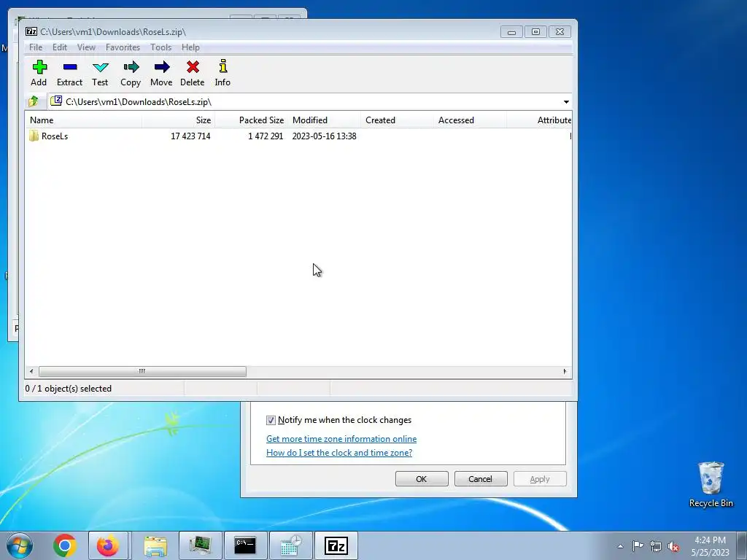Viewport: 747px width, 560px height.
Task: Select the 7-Zip taskbar button
Action: click(x=336, y=545)
